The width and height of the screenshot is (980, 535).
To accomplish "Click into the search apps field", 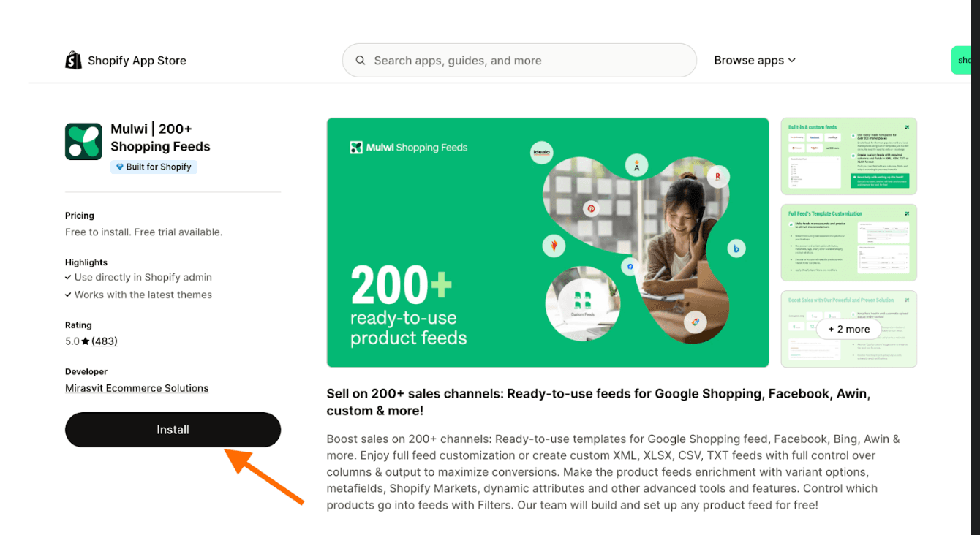I will point(527,61).
